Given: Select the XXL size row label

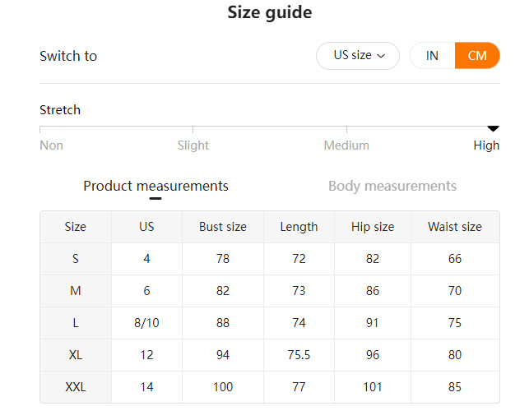Looking at the screenshot, I should [x=76, y=387].
